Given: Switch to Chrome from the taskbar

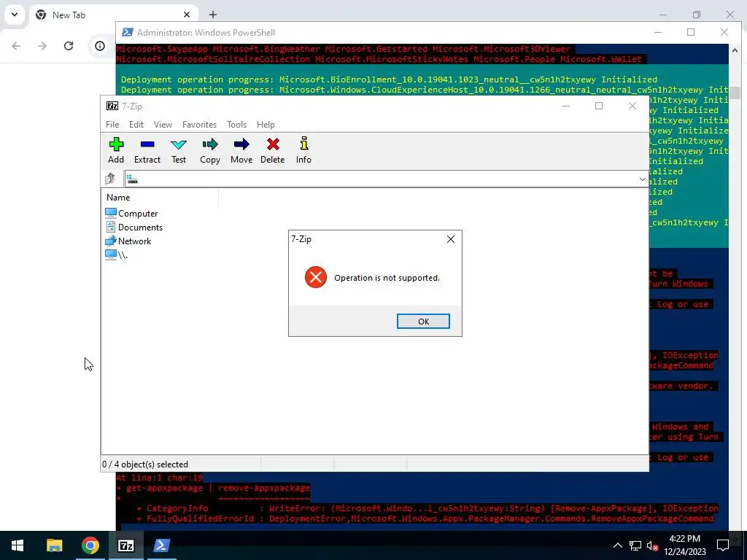Looking at the screenshot, I should (90, 545).
